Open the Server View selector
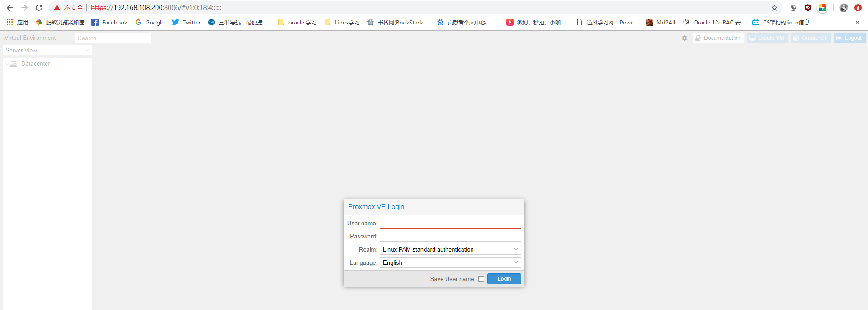868x310 pixels. click(x=47, y=50)
